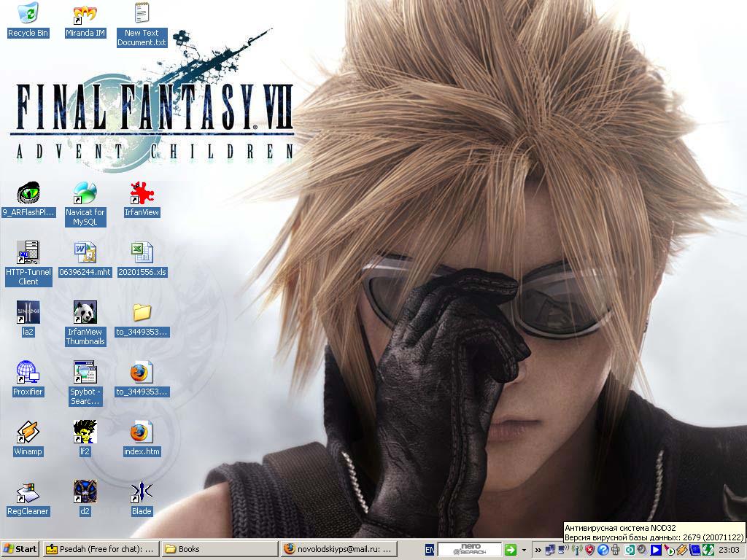
Task: Switch to the Psedah (Free for chat) taskbar window
Action: point(100,549)
